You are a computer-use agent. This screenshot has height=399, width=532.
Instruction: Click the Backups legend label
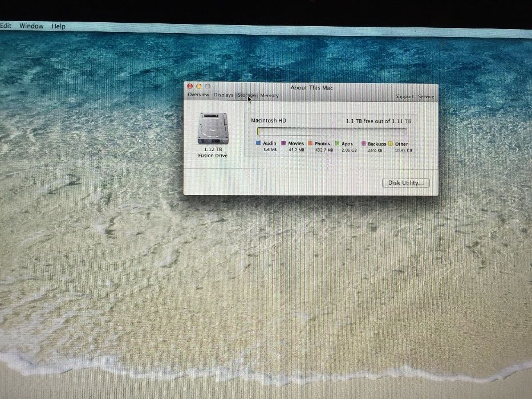coord(377,144)
